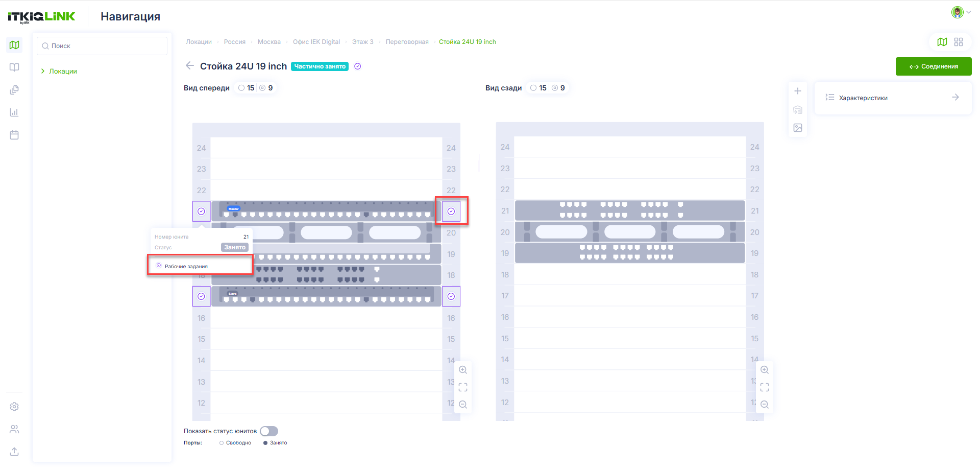This screenshot has width=980, height=470.
Task: Click the work task icon beside Частично занято
Action: point(358,66)
